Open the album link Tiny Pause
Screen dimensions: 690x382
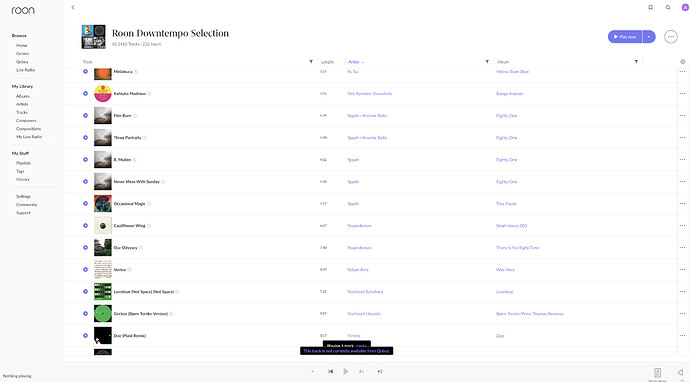click(x=506, y=204)
